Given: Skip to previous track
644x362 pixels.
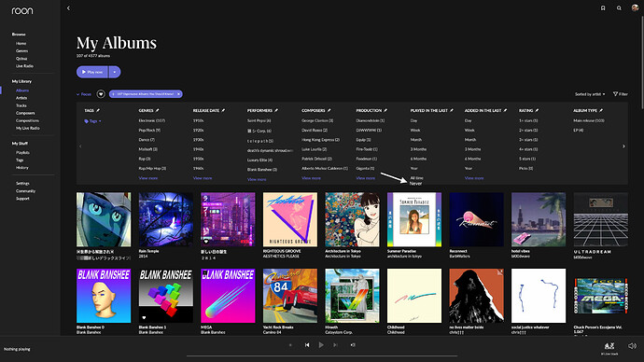Looking at the screenshot, I should coord(307,345).
